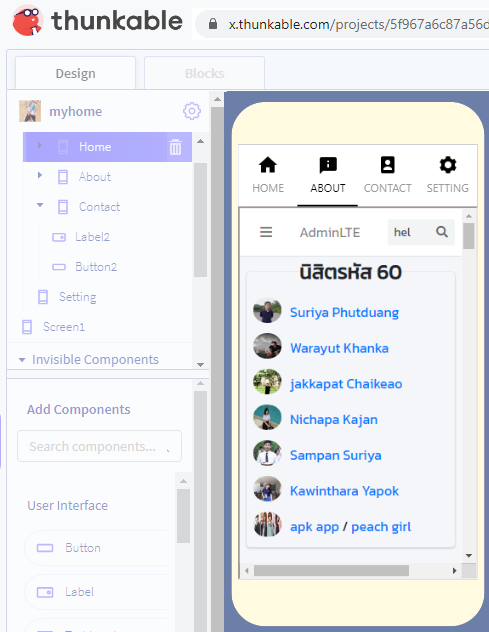Click the browser address lock icon
Image resolution: width=489 pixels, height=632 pixels.
pos(213,24)
